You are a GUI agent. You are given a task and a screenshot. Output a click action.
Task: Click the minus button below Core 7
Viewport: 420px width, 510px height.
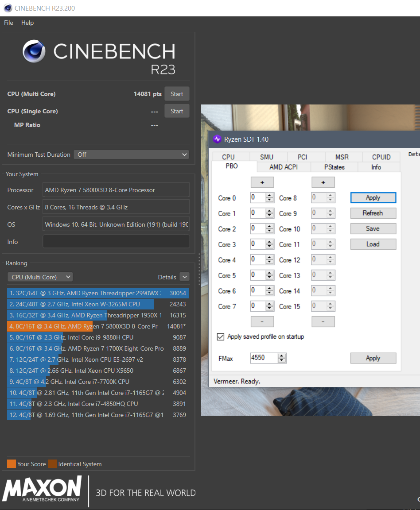(x=262, y=322)
